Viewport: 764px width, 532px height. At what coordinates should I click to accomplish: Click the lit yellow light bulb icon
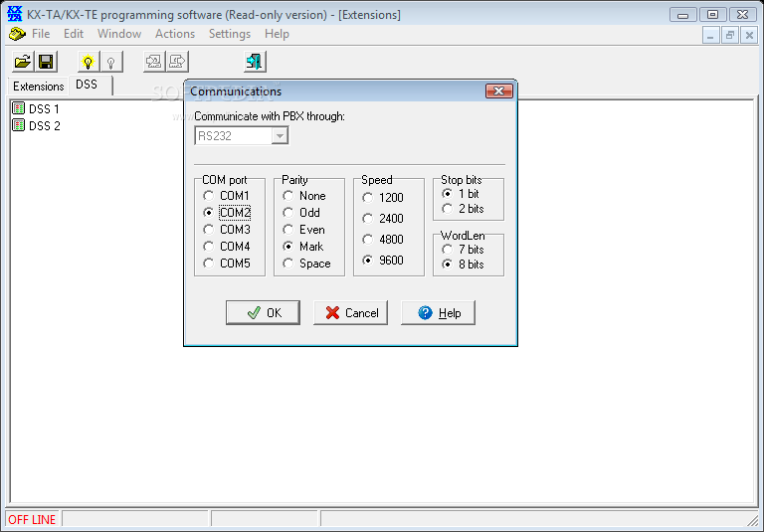click(89, 62)
